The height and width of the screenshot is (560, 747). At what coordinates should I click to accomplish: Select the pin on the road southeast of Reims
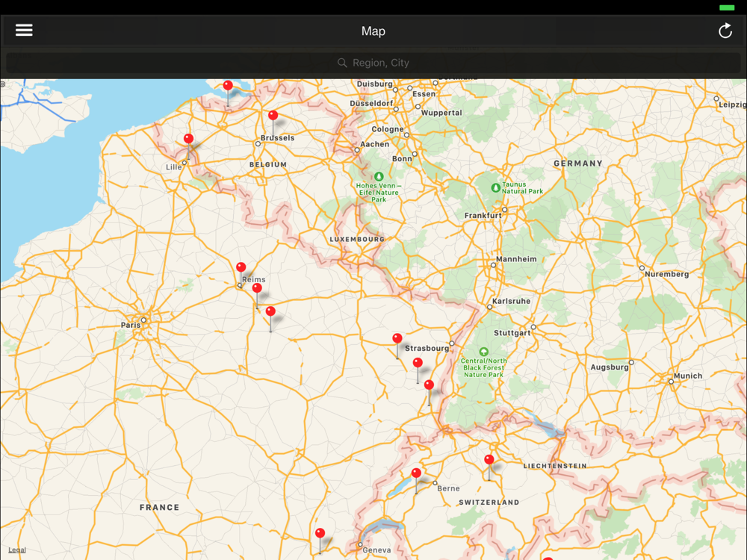tap(270, 311)
